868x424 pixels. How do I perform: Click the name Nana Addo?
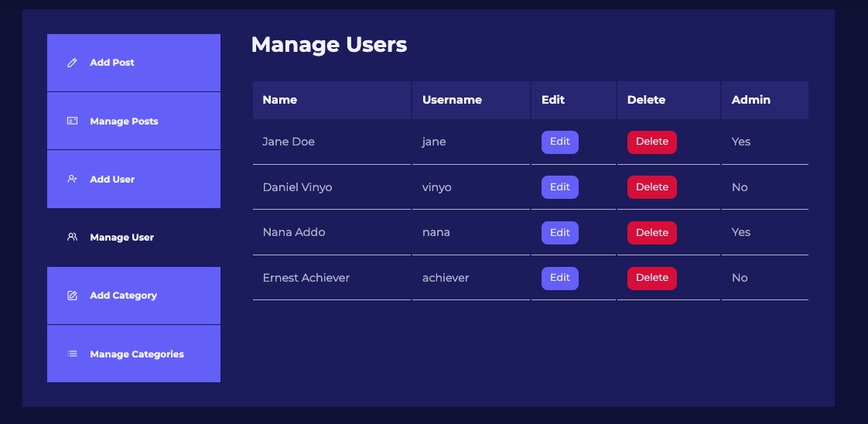tap(294, 232)
